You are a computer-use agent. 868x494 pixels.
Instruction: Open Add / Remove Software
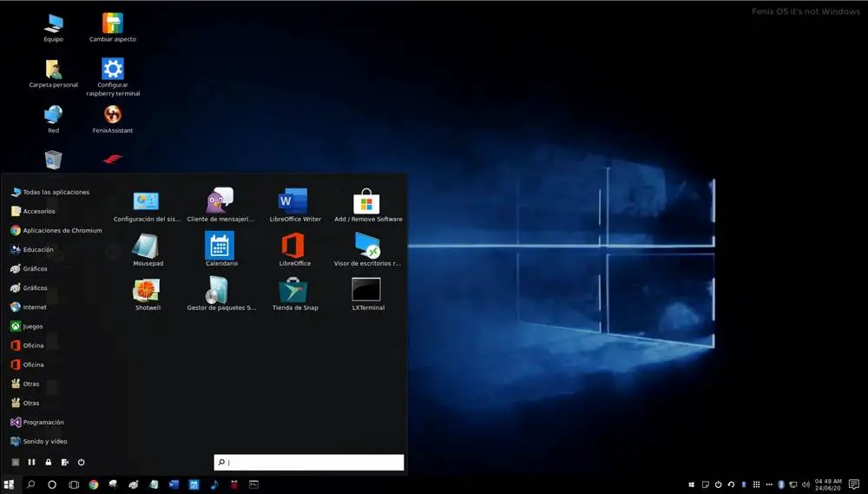click(367, 206)
